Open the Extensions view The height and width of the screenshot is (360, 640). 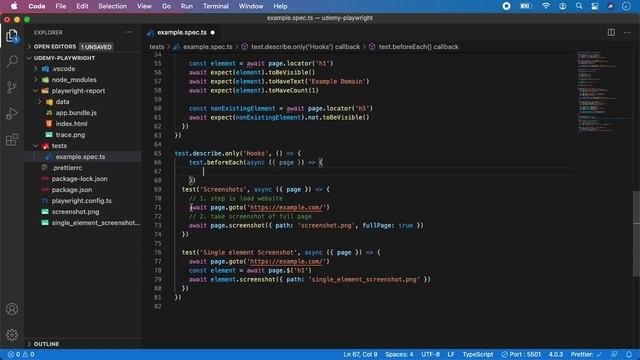point(12,140)
